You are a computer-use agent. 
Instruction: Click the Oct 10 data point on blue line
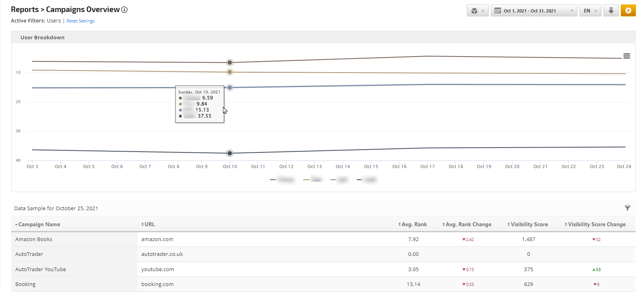230,87
